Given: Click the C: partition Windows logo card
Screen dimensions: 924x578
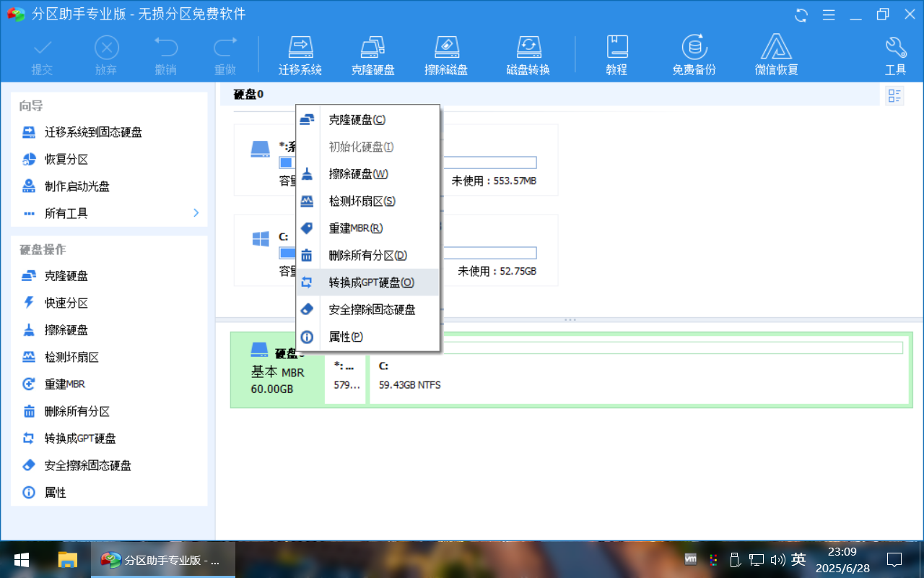Looking at the screenshot, I should [x=261, y=239].
